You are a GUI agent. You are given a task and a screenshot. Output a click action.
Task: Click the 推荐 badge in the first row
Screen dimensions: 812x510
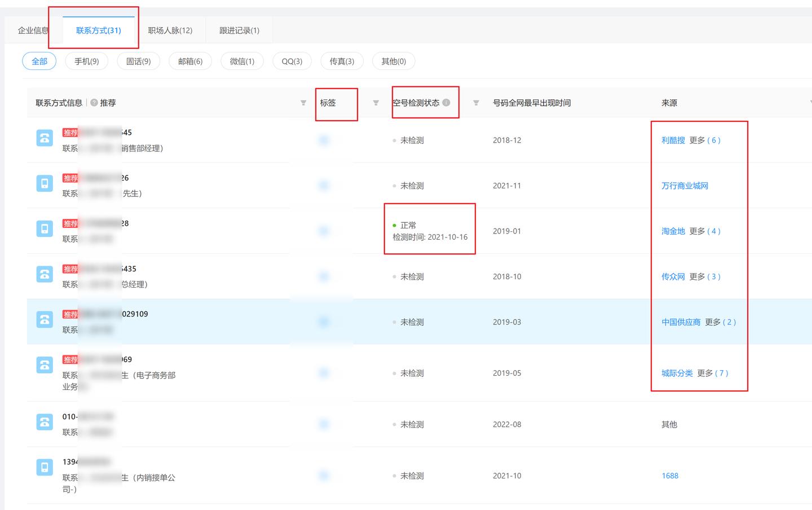tap(70, 132)
